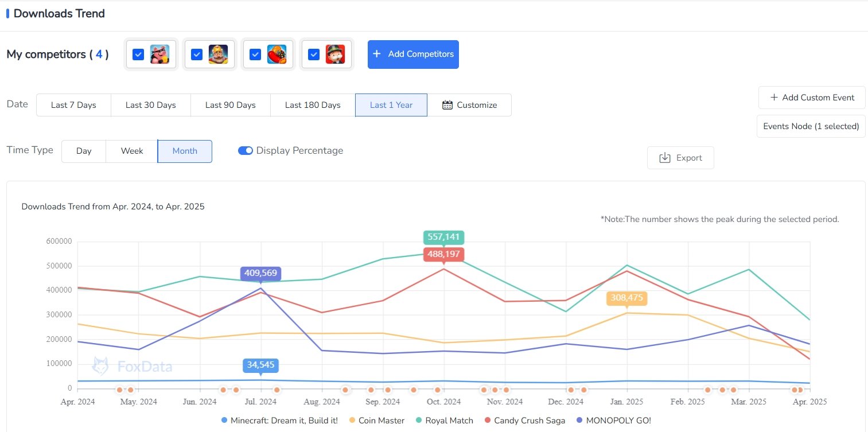
Task: Select the Last 180 Days date range
Action: tap(313, 105)
